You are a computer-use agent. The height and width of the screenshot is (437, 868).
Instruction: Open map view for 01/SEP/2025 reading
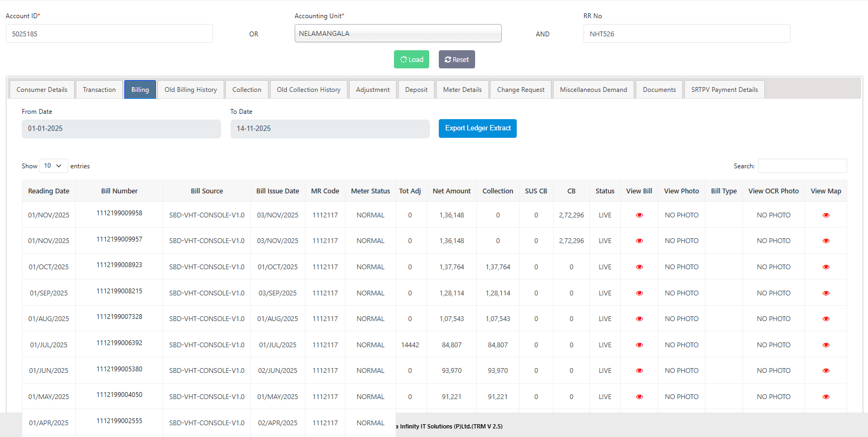826,293
